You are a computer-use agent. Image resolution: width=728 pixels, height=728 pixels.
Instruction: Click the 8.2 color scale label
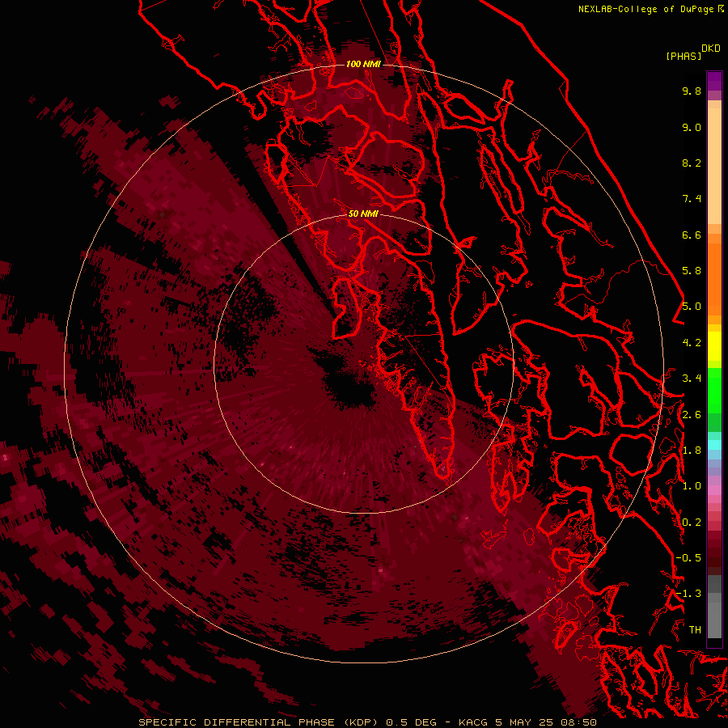click(x=692, y=163)
